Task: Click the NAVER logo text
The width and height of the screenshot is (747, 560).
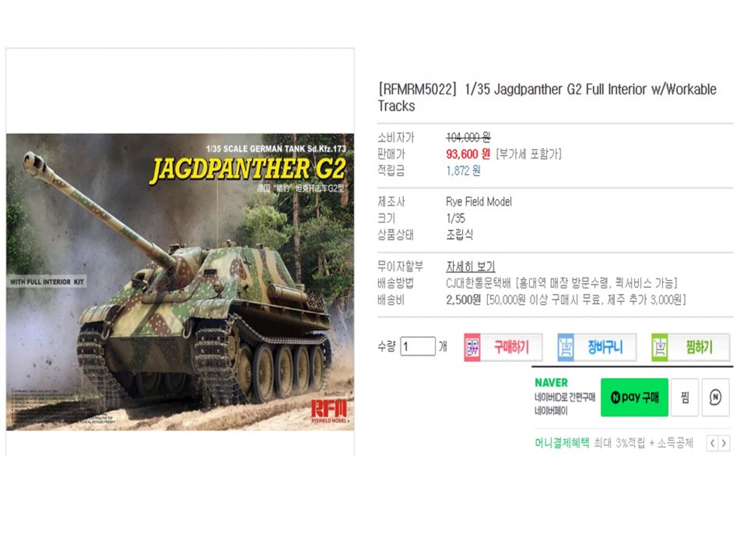Action: click(x=551, y=383)
